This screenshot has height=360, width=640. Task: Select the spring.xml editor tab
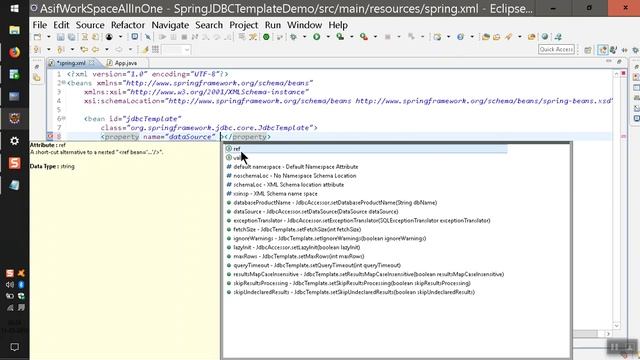tap(71, 63)
